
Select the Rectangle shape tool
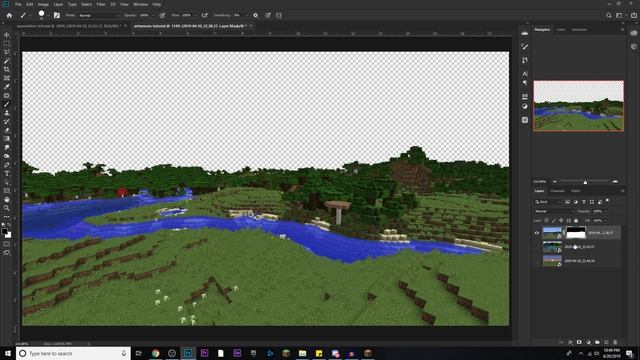point(7,191)
